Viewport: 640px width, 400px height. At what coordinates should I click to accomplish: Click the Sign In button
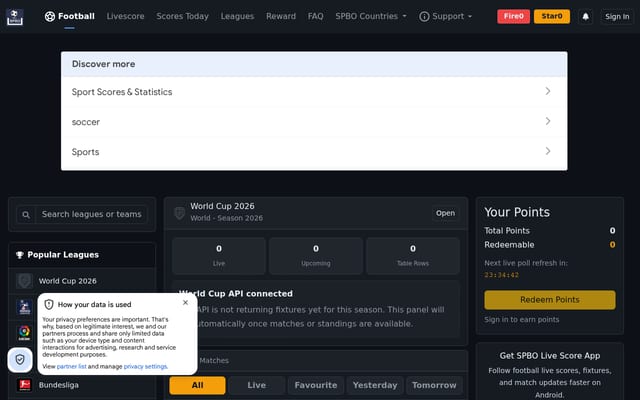tap(617, 17)
